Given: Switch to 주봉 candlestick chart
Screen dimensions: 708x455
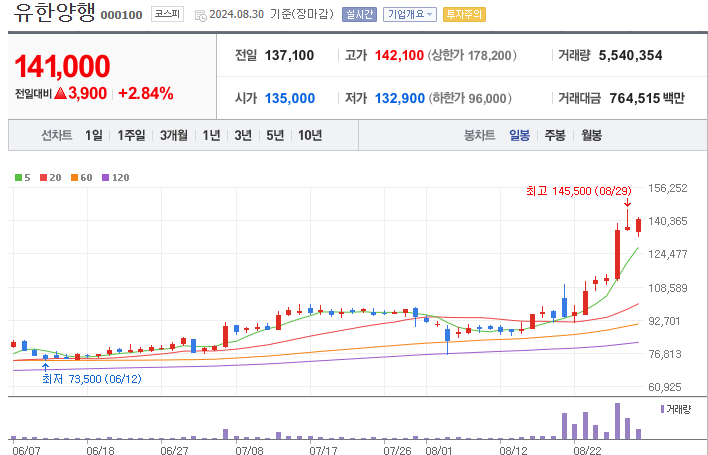Looking at the screenshot, I should [x=555, y=135].
